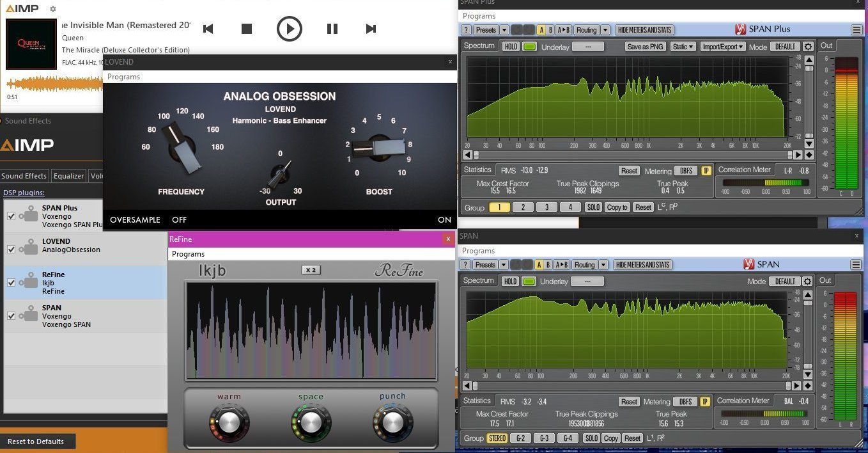This screenshot has height=453, width=868.
Task: Toggle SPAN Plus green spectrum enable button
Action: 529,47
